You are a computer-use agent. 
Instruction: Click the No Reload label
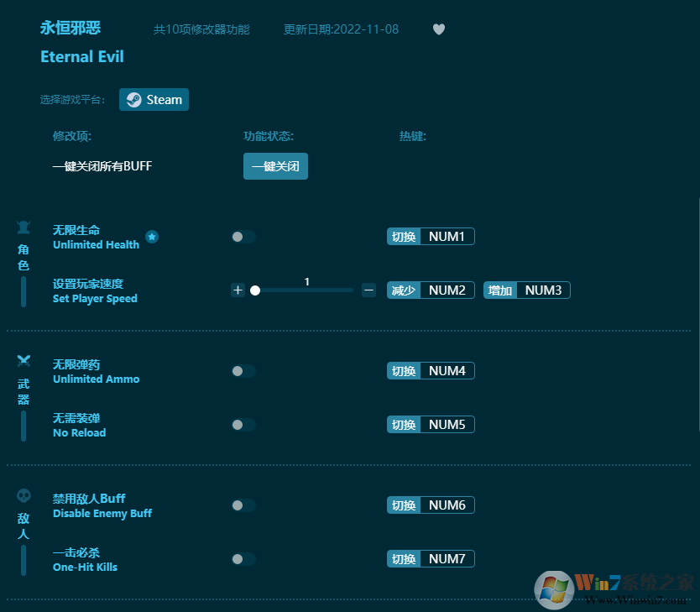(80, 432)
